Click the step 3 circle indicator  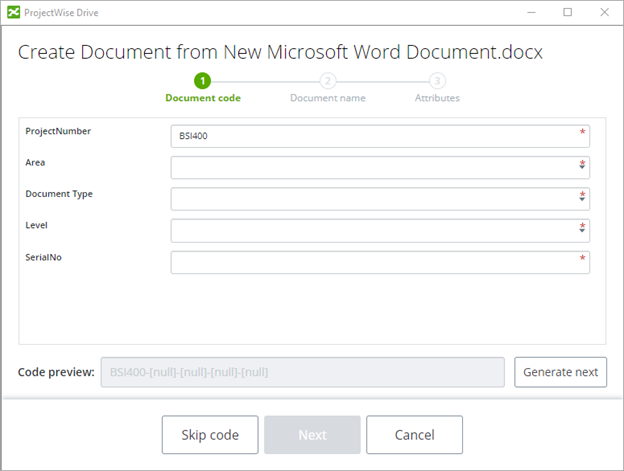[437, 81]
